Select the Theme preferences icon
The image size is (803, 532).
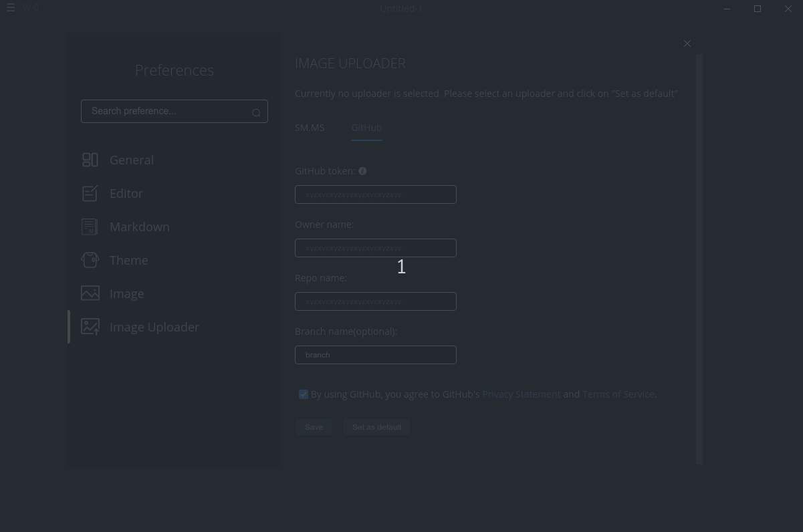pyautogui.click(x=90, y=260)
